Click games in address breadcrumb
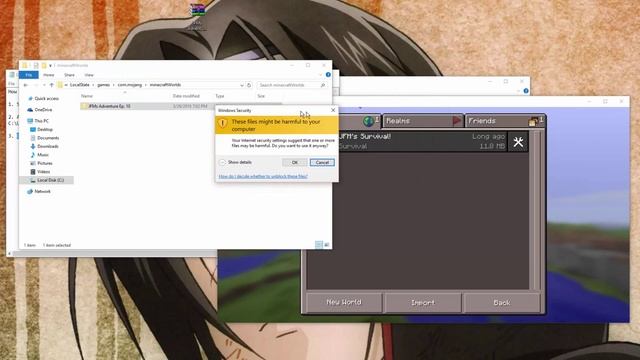 pos(103,85)
